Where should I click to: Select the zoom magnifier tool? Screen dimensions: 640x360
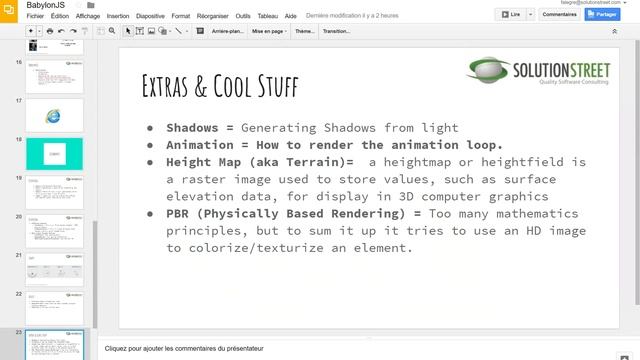[112, 31]
